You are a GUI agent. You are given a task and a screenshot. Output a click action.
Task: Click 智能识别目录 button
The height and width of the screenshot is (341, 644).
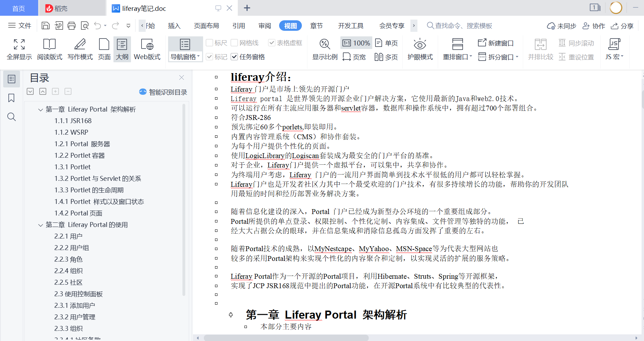163,92
